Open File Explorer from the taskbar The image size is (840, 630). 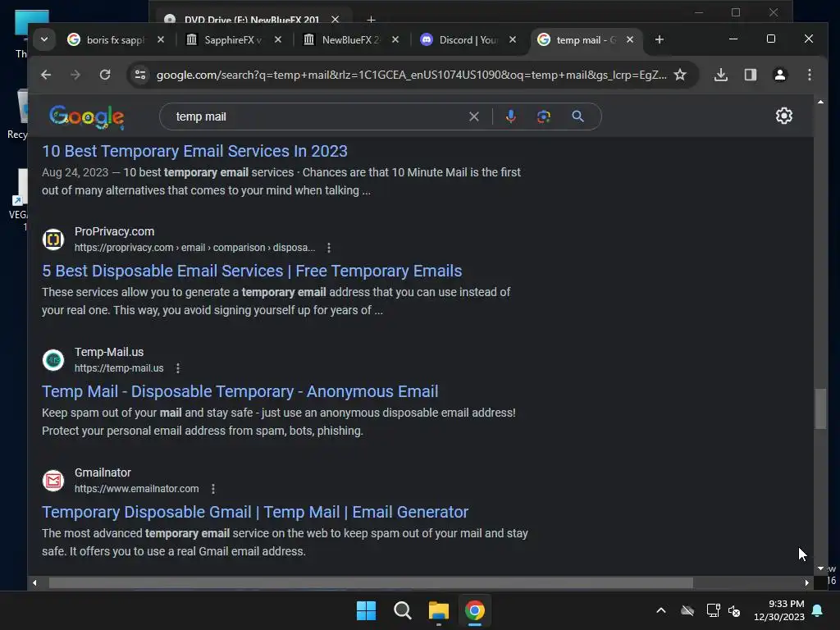point(439,610)
